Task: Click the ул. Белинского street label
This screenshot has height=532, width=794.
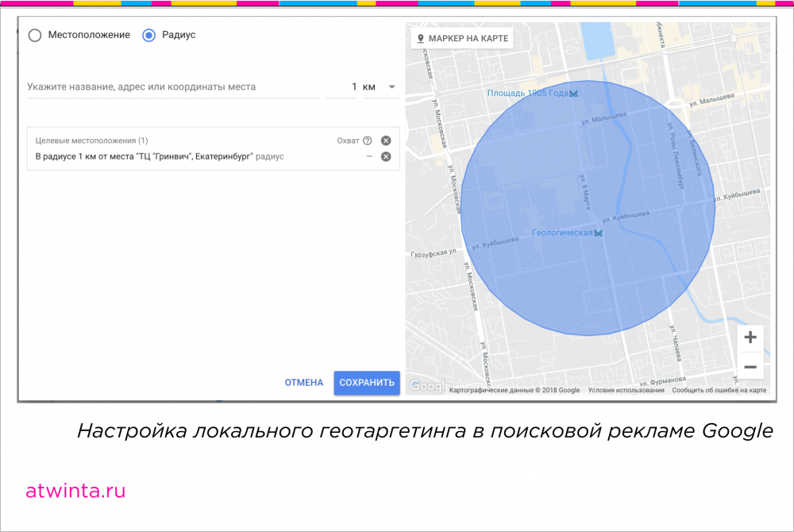Action: click(694, 153)
